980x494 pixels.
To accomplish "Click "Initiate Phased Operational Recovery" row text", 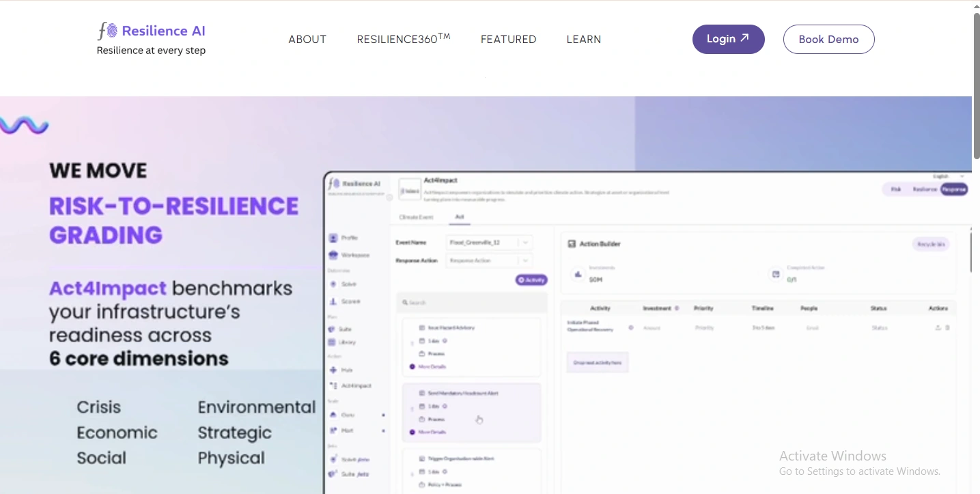I will [591, 326].
